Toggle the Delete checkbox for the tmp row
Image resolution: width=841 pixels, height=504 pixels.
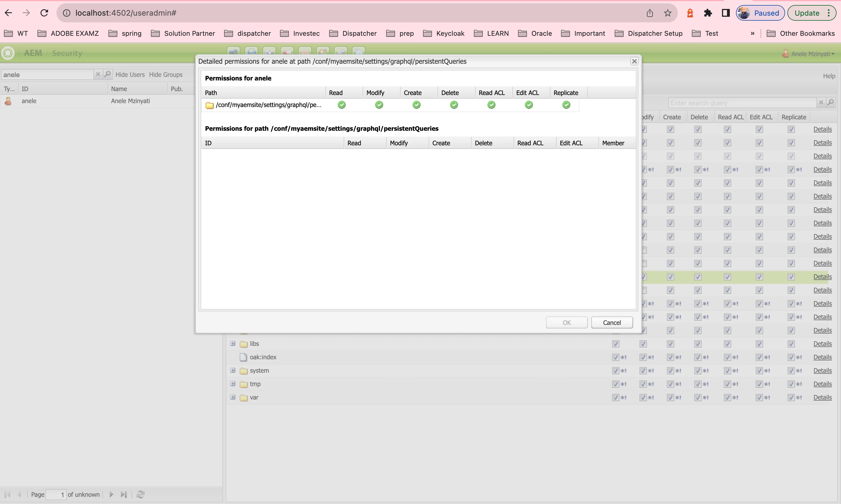(698, 384)
